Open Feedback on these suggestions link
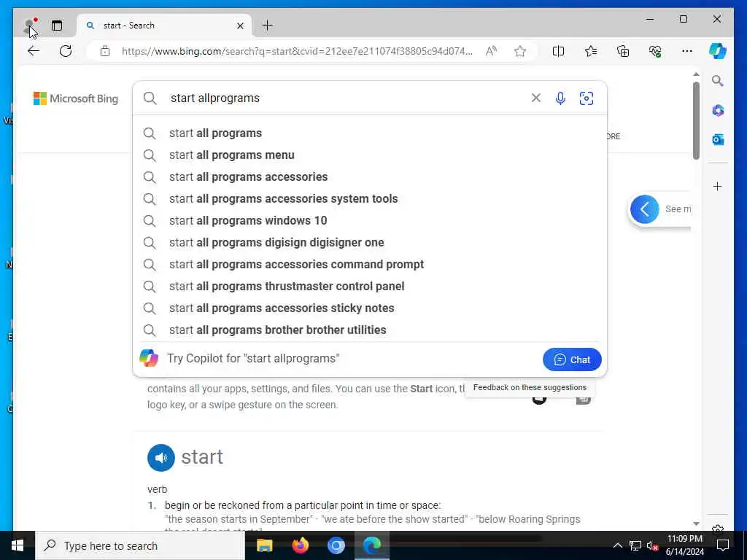The height and width of the screenshot is (560, 747). [x=530, y=388]
